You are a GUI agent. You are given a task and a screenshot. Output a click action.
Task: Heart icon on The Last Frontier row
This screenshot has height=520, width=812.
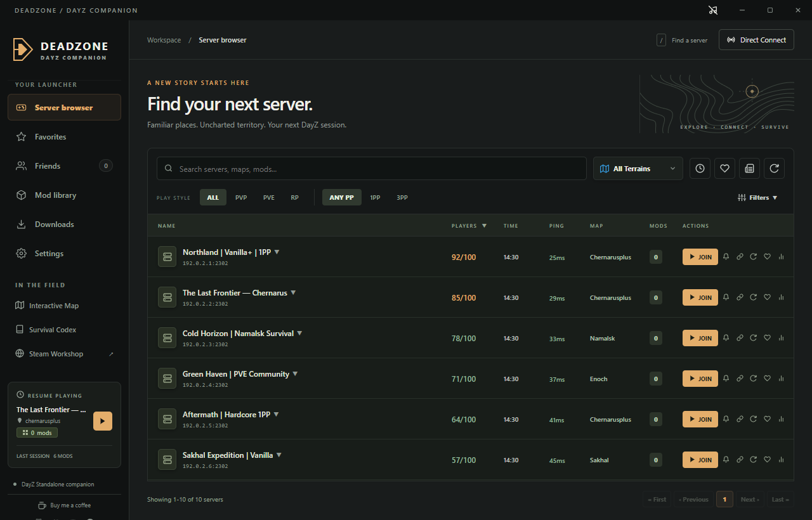[767, 297]
